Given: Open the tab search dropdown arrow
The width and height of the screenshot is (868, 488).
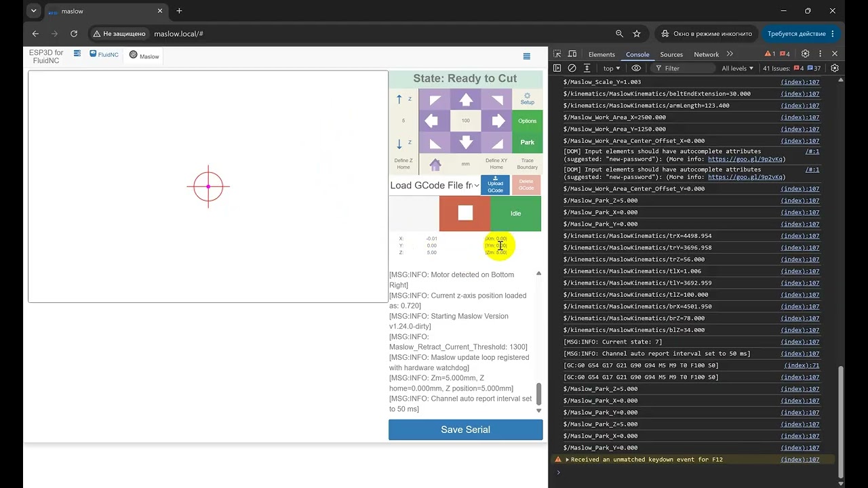Looking at the screenshot, I should (x=33, y=11).
